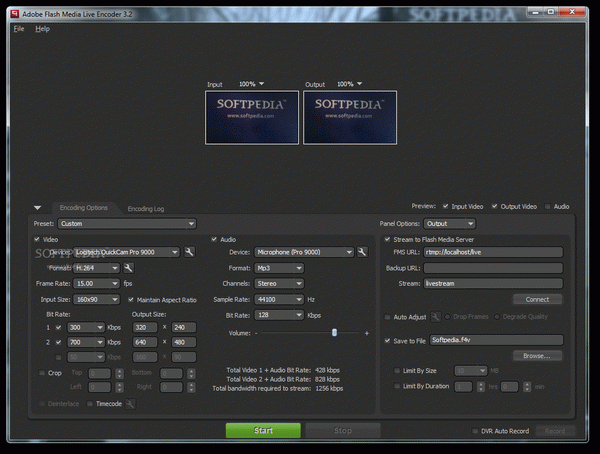Open video device settings wrench icon
Viewport: 600px width, 454px height.
[189, 252]
